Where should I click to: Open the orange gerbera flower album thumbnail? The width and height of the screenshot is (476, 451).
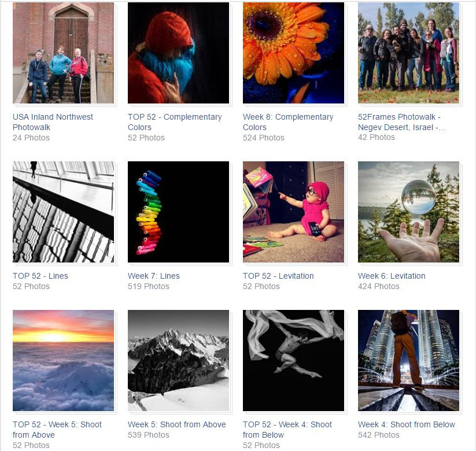[x=293, y=53]
